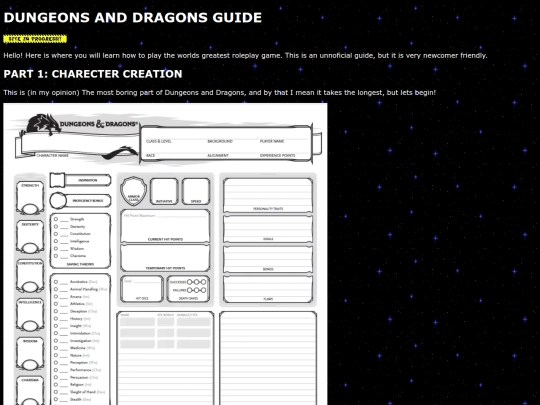
Task: Click the Bonds box
Action: [x=268, y=259]
